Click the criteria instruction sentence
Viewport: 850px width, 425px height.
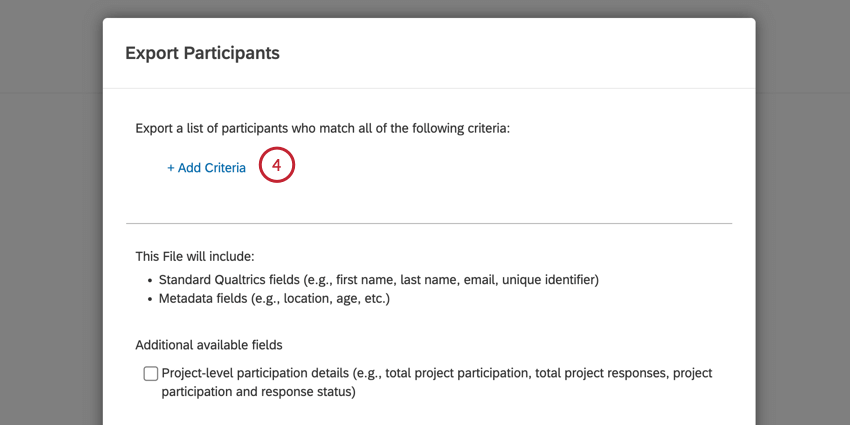point(322,129)
